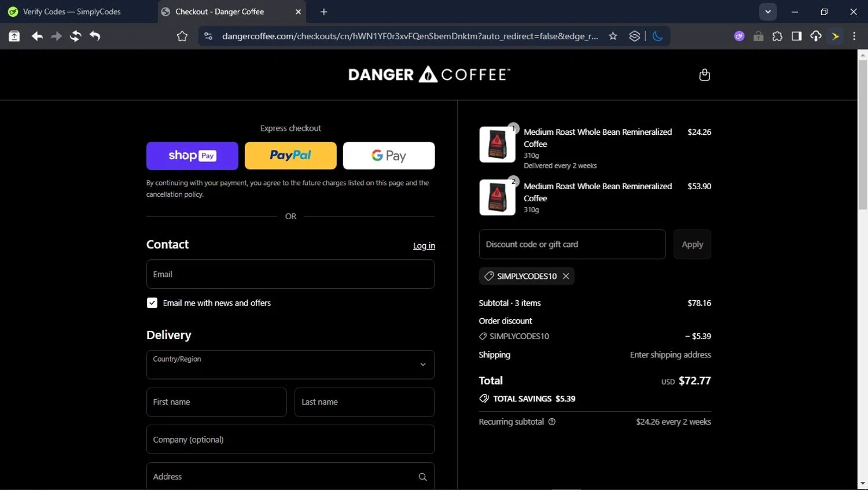The image size is (868, 490).
Task: Reload the page with the refresh icon
Action: tap(75, 36)
